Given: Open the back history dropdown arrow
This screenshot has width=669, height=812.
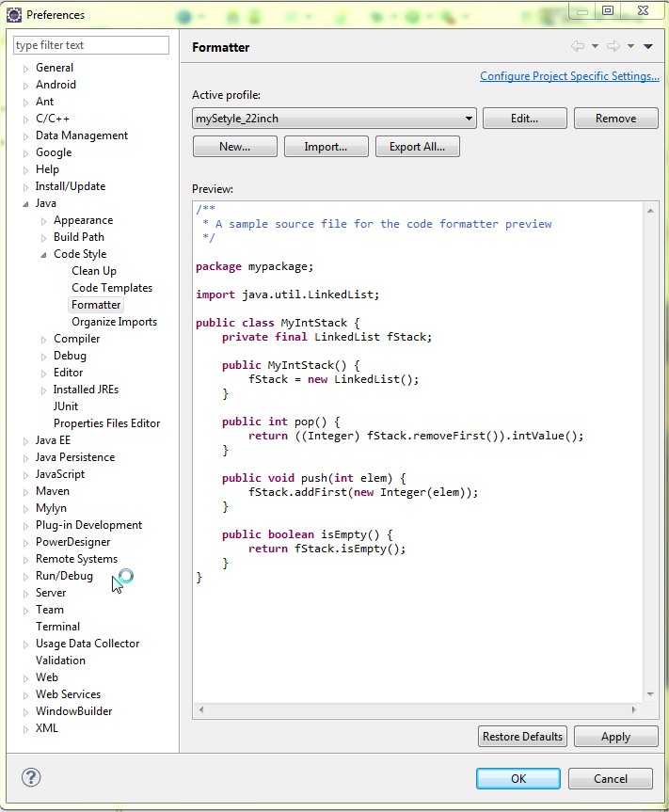Looking at the screenshot, I should tap(595, 46).
